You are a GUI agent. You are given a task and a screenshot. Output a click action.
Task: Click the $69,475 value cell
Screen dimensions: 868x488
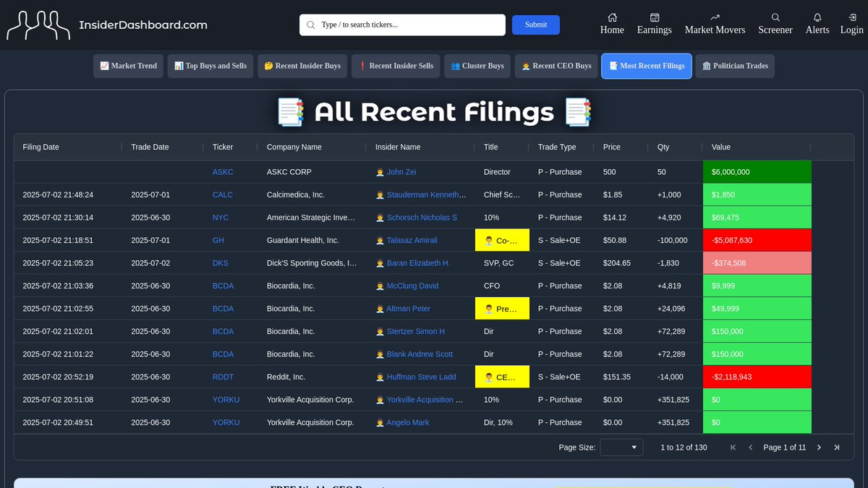[x=757, y=218]
